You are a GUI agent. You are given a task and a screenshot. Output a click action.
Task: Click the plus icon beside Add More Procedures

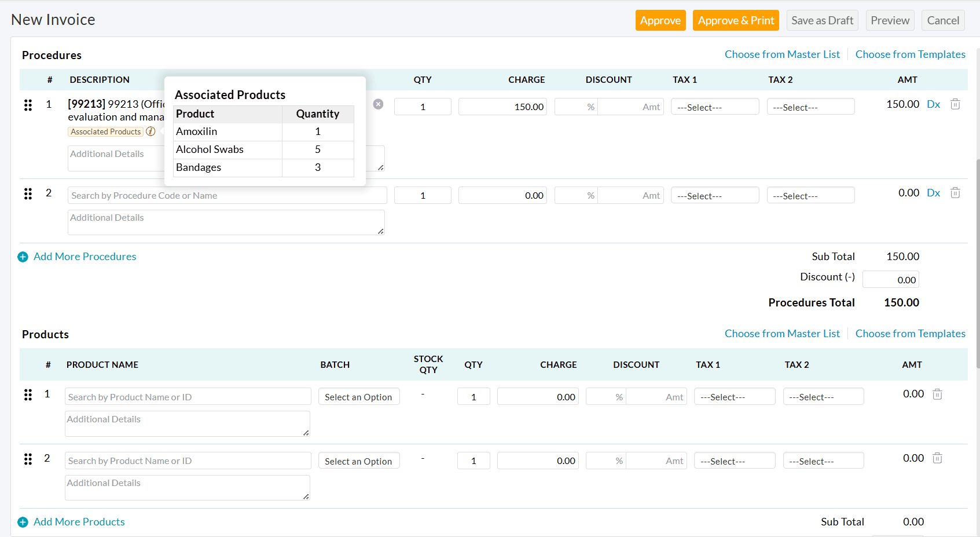[x=23, y=257]
